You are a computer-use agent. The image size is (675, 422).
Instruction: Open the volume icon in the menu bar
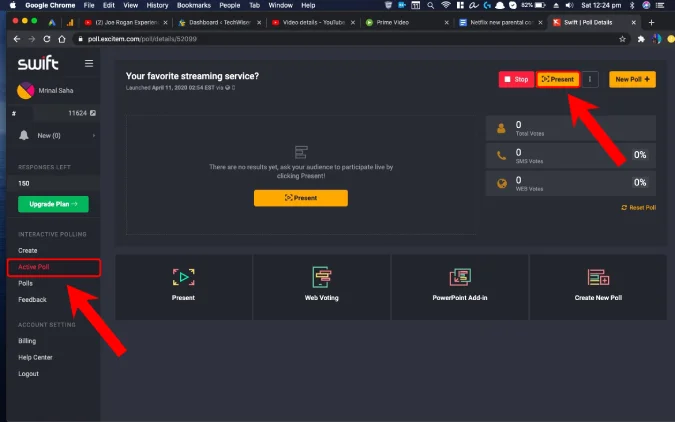point(569,5)
